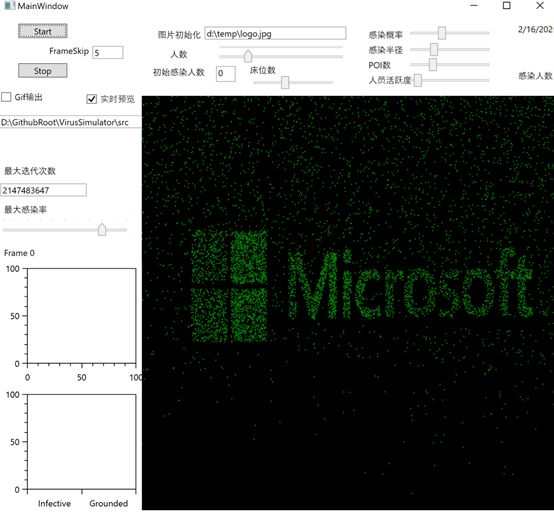Click the Microsoft logo in simulation preview
Viewport: 554px width, 514px height.
(x=362, y=285)
